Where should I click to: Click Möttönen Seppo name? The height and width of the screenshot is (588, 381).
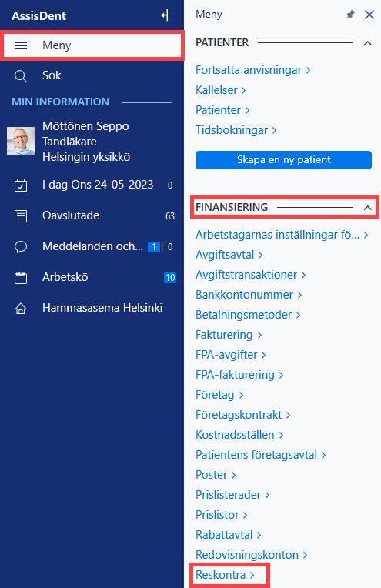tap(85, 126)
